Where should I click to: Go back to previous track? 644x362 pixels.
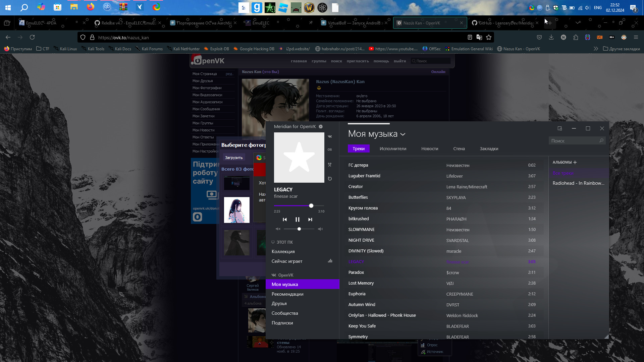pyautogui.click(x=285, y=220)
